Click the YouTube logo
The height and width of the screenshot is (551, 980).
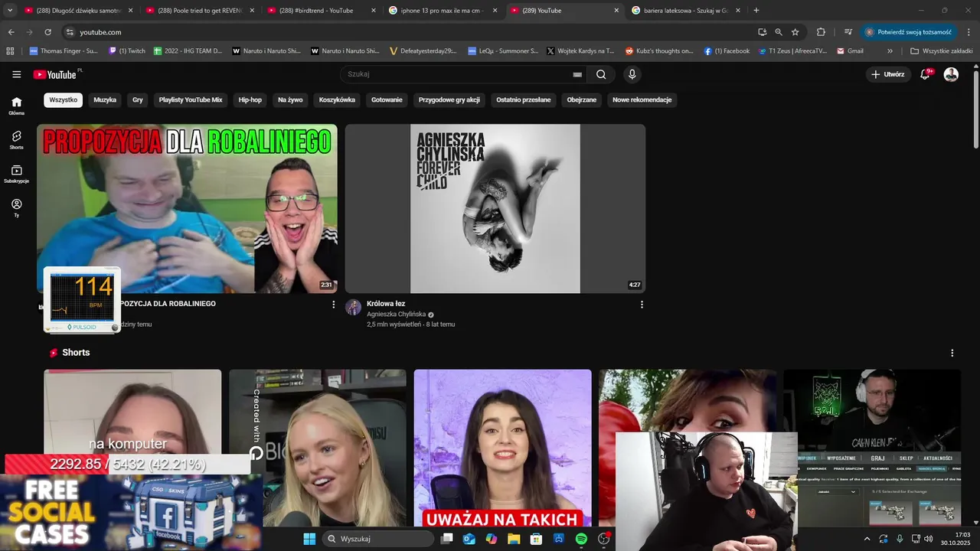55,74
